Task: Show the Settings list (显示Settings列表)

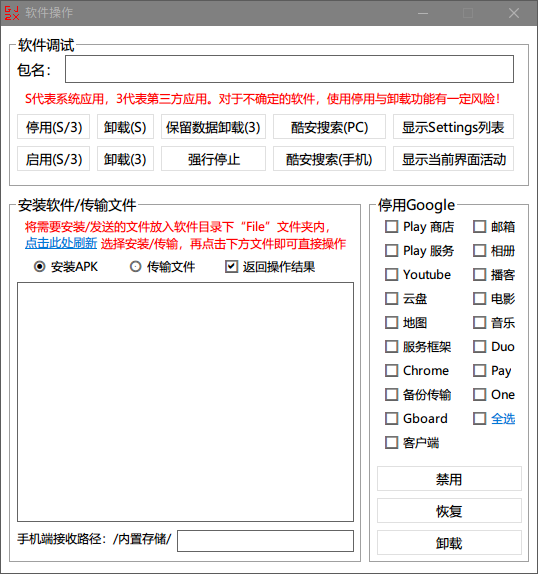Action: click(453, 127)
